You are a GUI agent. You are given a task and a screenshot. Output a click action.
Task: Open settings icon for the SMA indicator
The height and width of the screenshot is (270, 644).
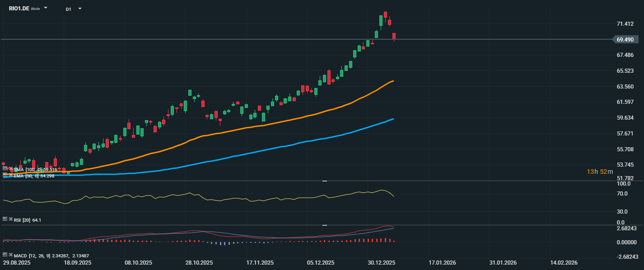[5, 169]
